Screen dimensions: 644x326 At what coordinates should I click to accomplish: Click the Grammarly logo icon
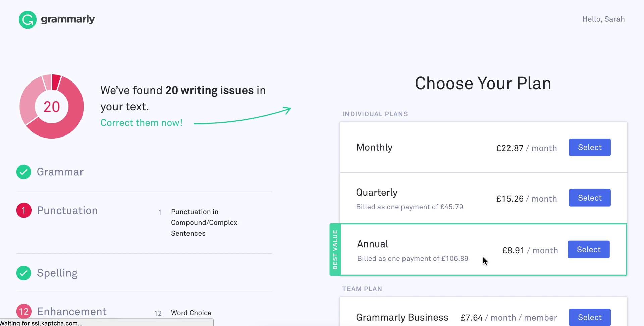(x=28, y=20)
